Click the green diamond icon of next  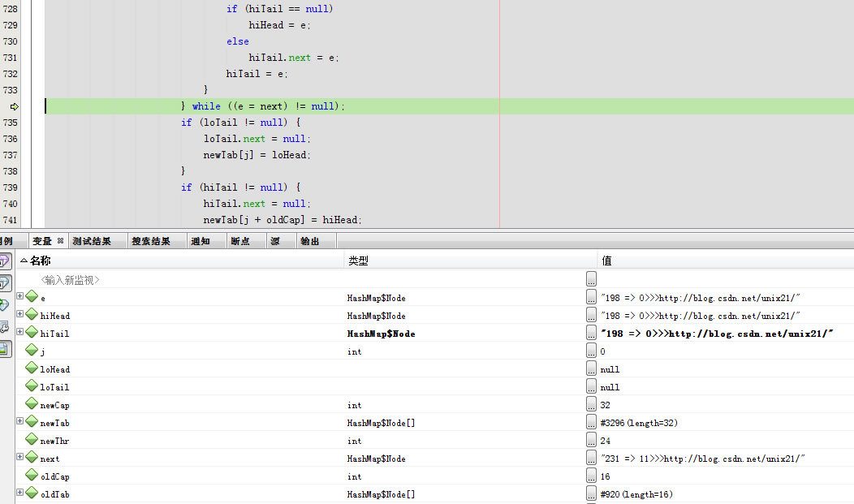pyautogui.click(x=32, y=457)
